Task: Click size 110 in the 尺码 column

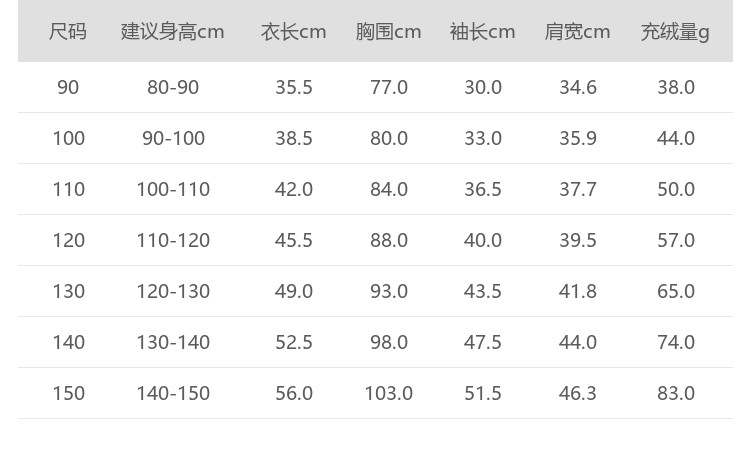Action: click(68, 189)
